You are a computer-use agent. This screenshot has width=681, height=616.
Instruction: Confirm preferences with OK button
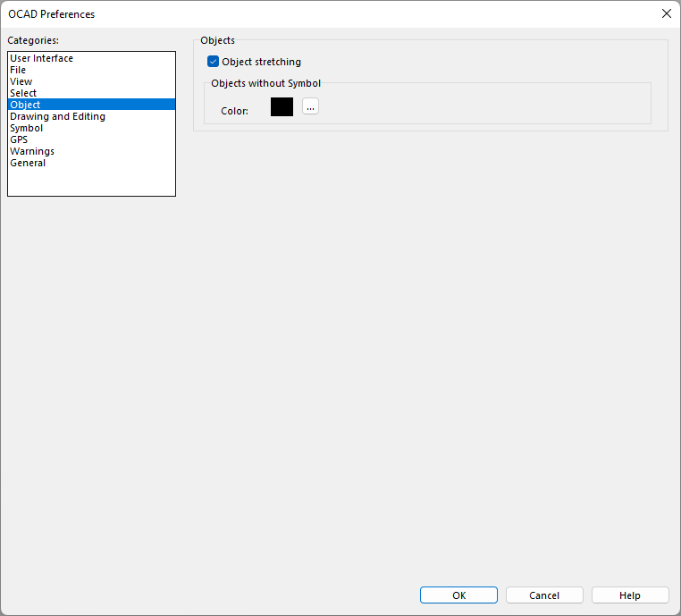coord(458,595)
